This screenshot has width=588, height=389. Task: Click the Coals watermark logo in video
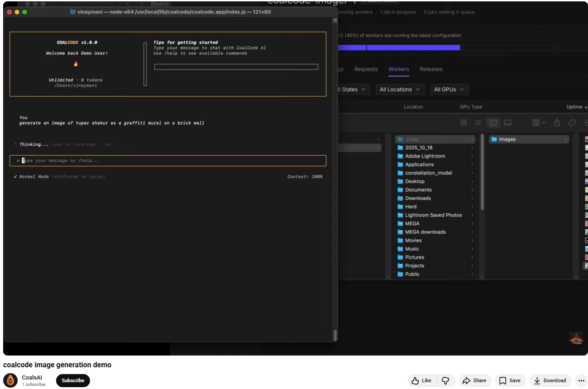pos(576,339)
